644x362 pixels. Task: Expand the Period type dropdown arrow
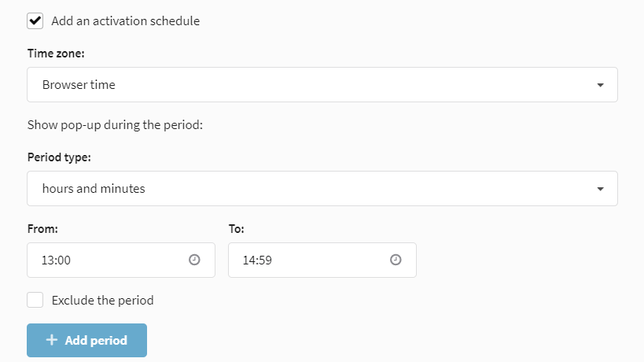point(601,189)
